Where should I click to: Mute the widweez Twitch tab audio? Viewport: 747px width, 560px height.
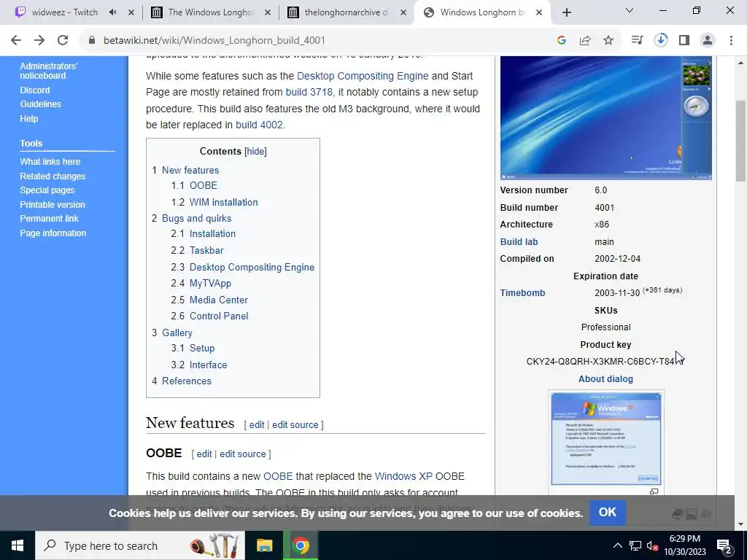(113, 12)
